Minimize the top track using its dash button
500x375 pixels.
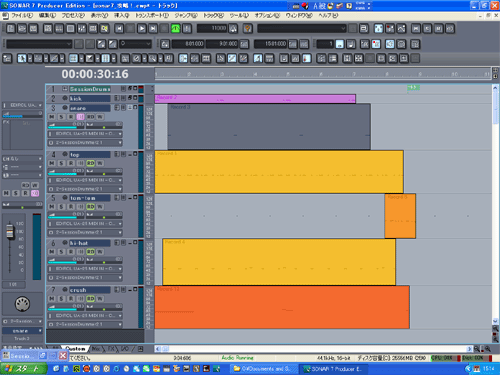[x=130, y=154]
